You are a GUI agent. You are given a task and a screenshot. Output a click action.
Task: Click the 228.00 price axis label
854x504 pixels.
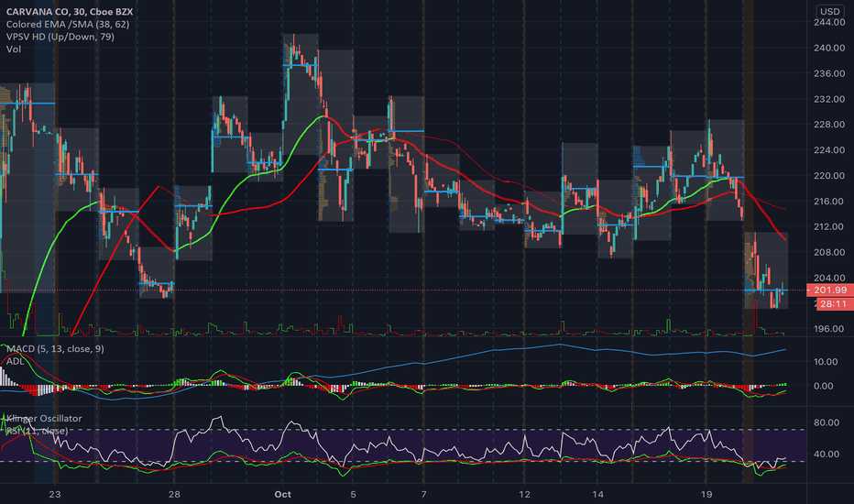[829, 125]
